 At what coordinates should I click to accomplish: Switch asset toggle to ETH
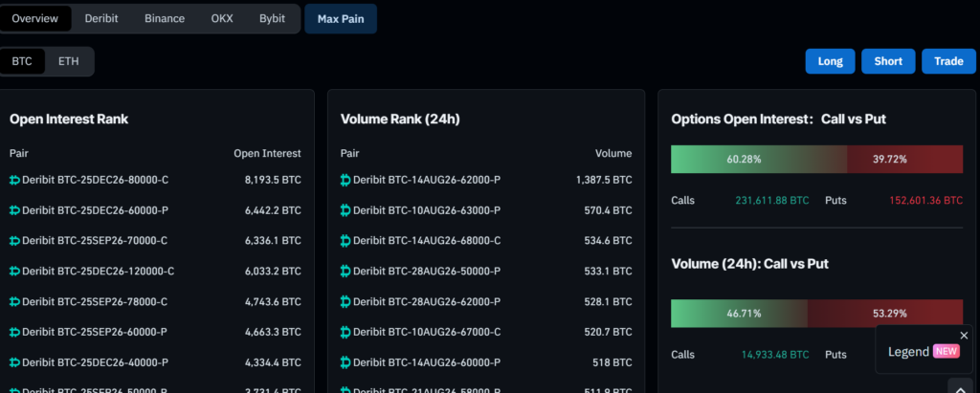pos(69,61)
